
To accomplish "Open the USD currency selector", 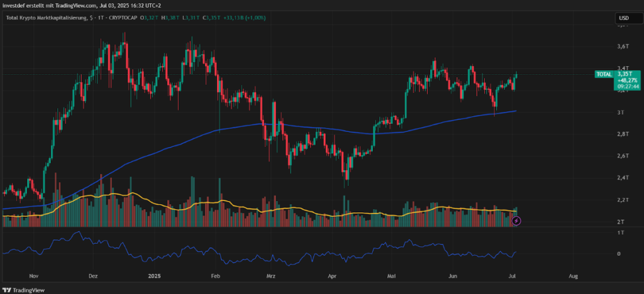I will [x=624, y=18].
